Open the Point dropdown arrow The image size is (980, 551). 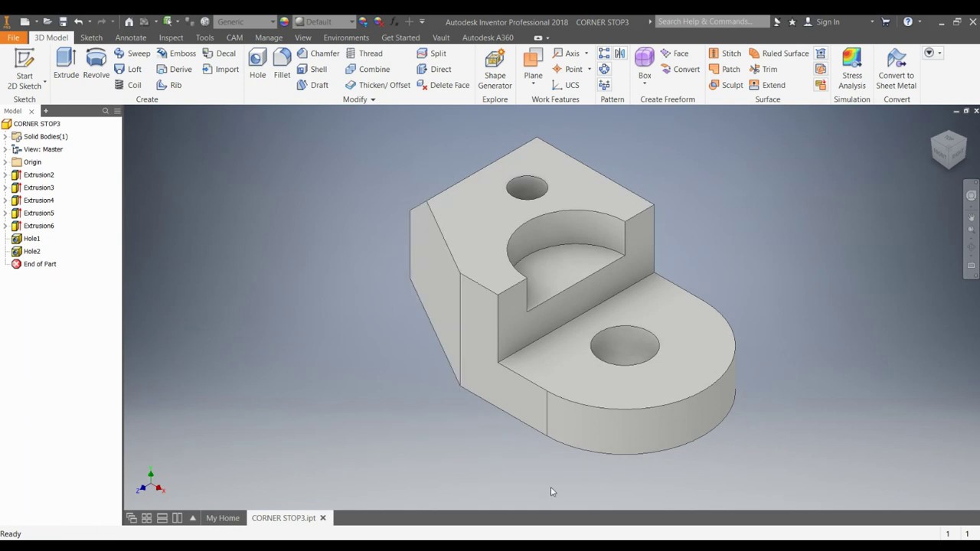[x=589, y=70]
